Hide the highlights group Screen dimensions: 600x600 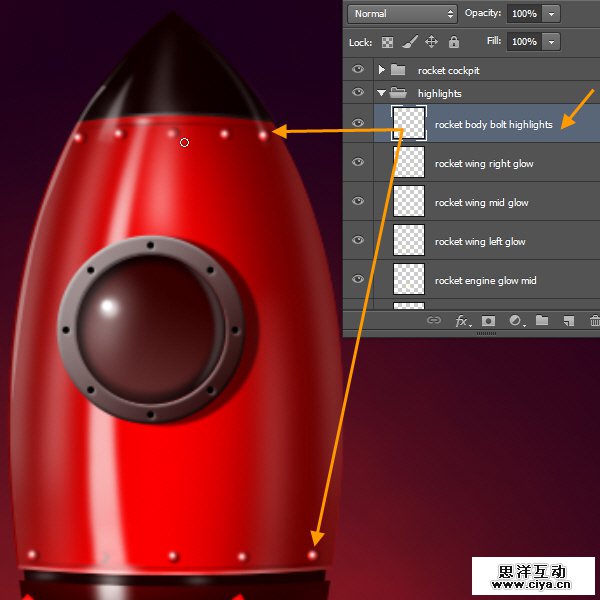tap(358, 92)
